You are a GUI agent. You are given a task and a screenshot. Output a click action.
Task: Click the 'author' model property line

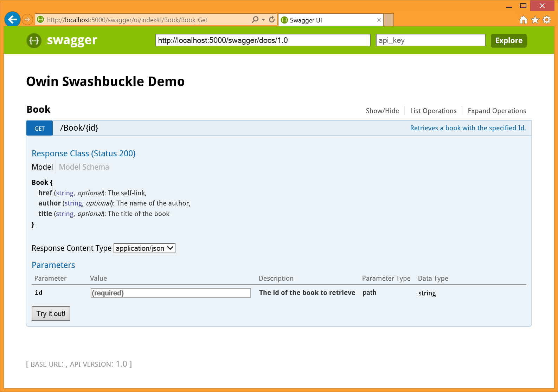coord(114,203)
